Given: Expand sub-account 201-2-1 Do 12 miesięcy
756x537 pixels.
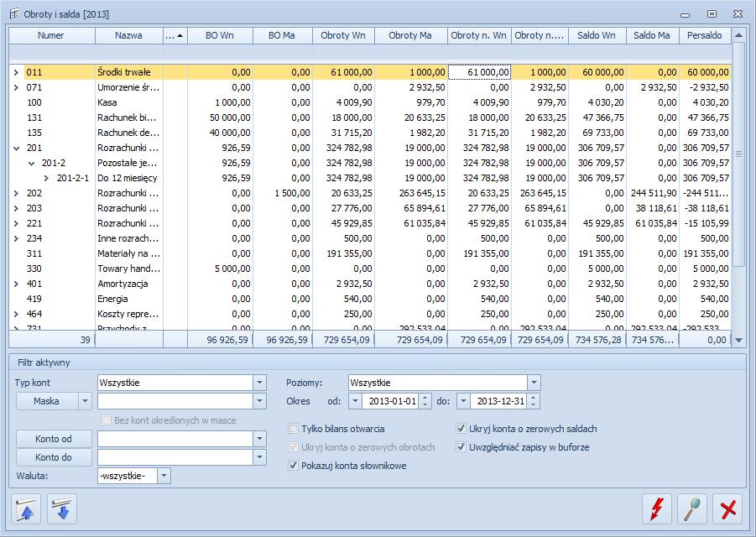Looking at the screenshot, I should (x=47, y=178).
